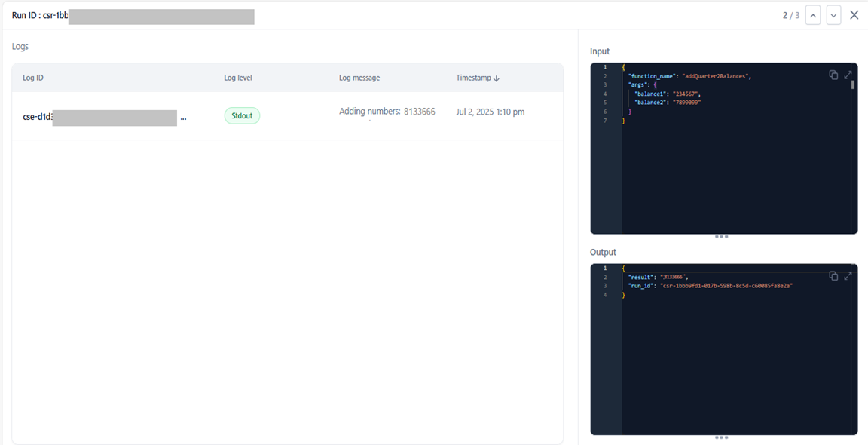Open the cse-d1d log entry ID
The image size is (868, 445).
(x=38, y=117)
